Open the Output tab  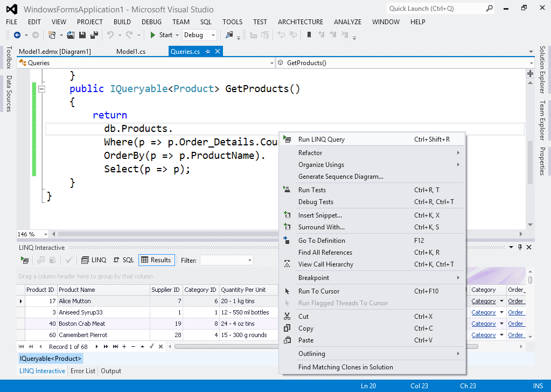coord(111,371)
